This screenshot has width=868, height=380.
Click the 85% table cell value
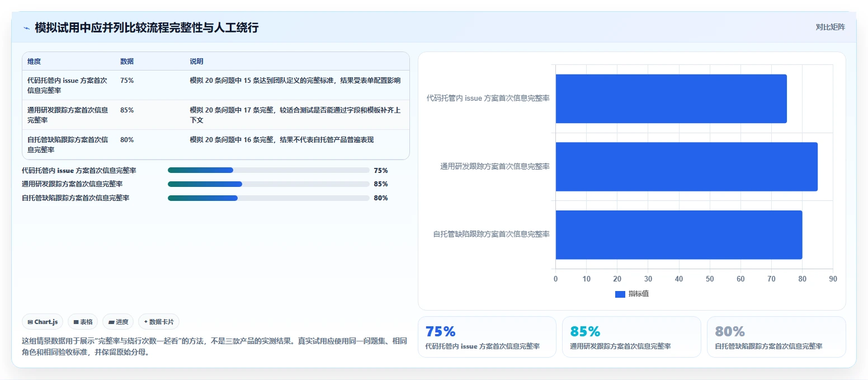[x=127, y=110]
